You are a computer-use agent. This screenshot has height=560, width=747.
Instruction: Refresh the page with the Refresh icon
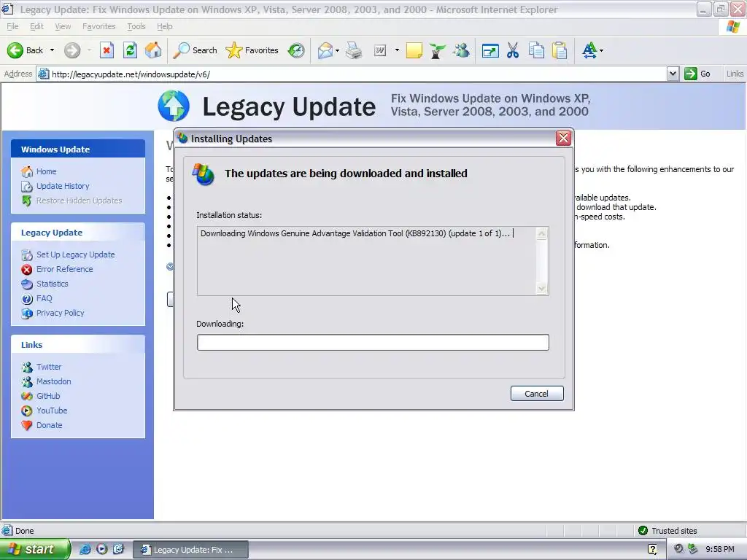pyautogui.click(x=130, y=50)
